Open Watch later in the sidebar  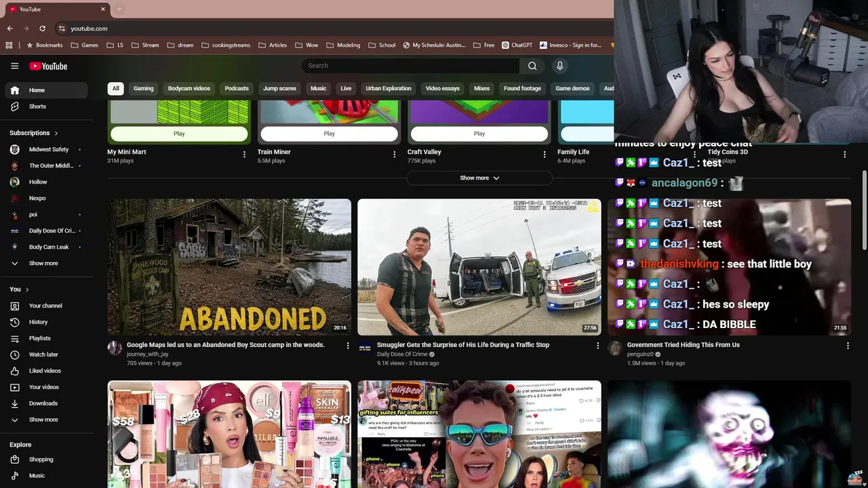[46, 354]
